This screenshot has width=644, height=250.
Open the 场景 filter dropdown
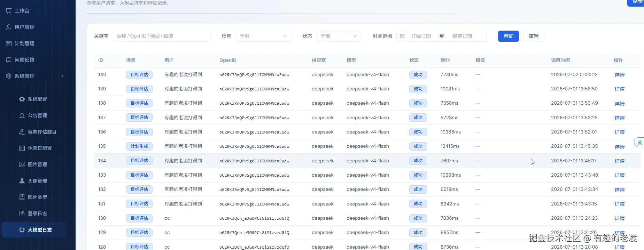263,36
